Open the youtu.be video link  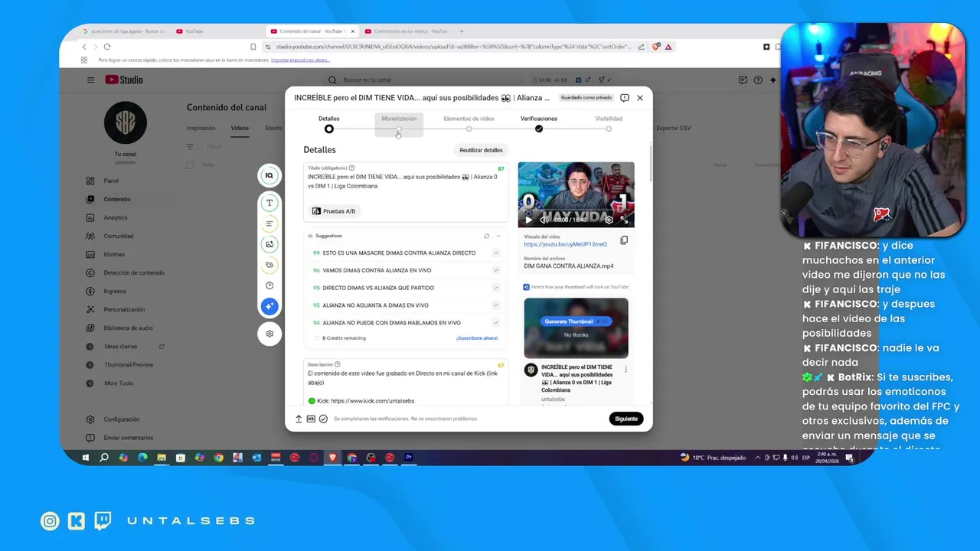566,244
